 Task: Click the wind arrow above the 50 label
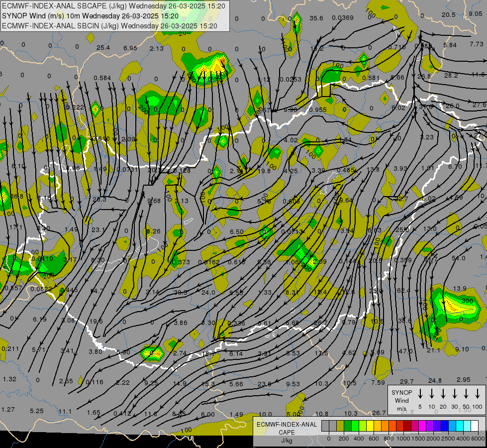click(466, 394)
